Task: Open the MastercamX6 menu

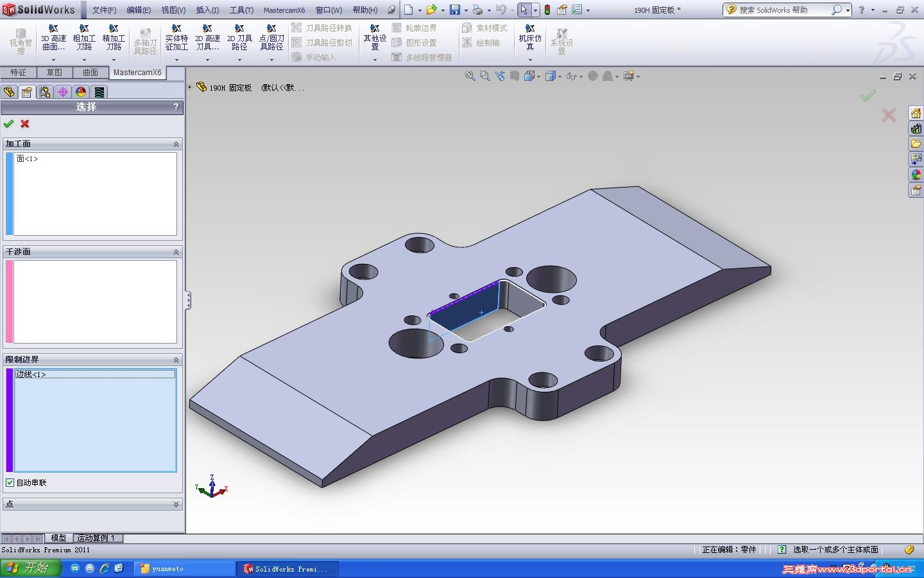Action: [x=284, y=10]
